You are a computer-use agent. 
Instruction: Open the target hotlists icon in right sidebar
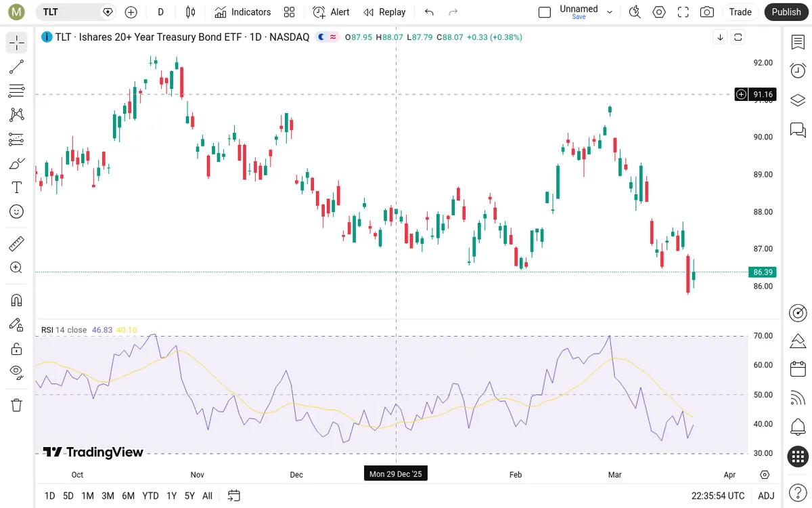(798, 313)
